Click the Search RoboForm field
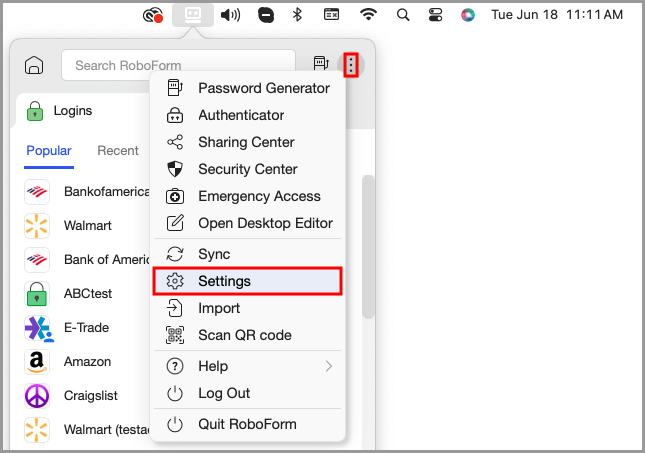The width and height of the screenshot is (645, 453). click(178, 65)
